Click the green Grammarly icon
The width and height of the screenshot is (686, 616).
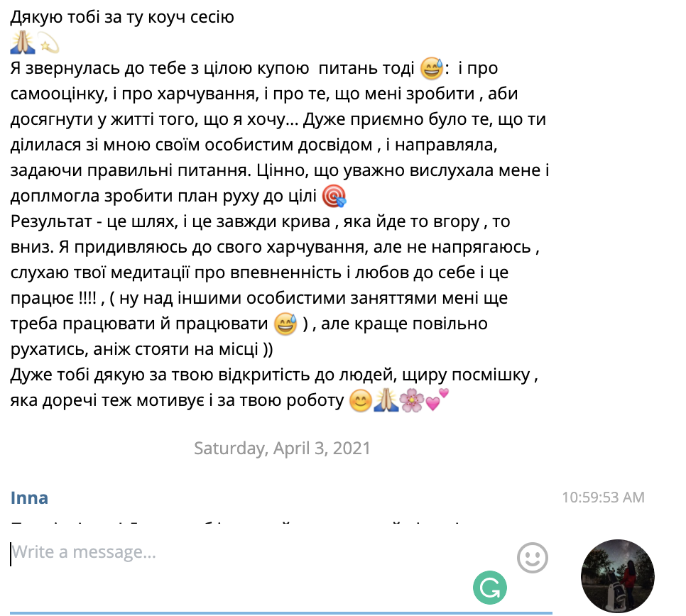coord(489,588)
